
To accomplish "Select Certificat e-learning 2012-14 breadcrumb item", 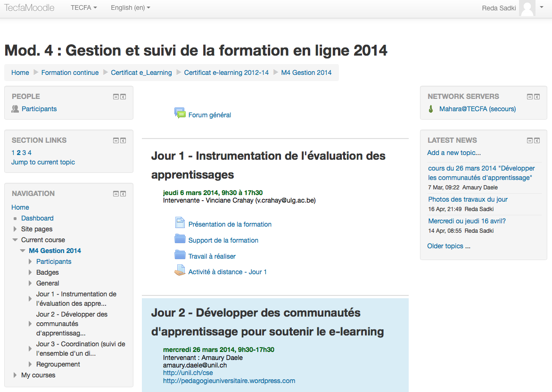I will tap(226, 73).
